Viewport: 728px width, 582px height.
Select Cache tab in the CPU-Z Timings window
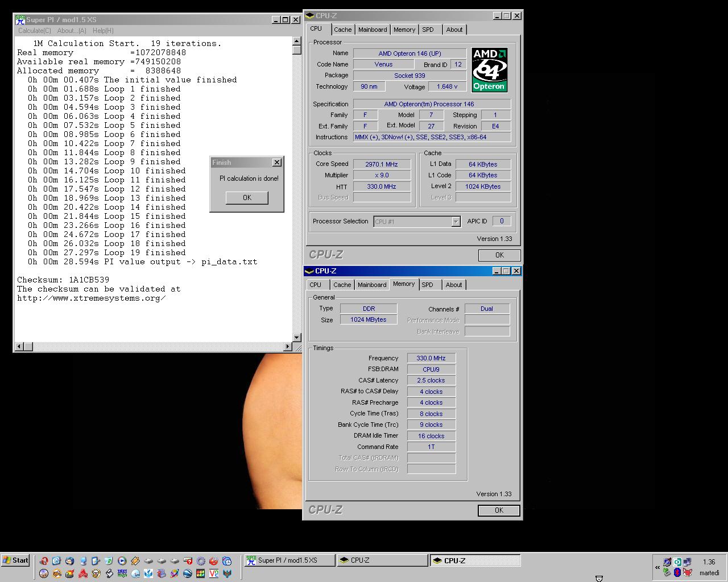pyautogui.click(x=342, y=285)
